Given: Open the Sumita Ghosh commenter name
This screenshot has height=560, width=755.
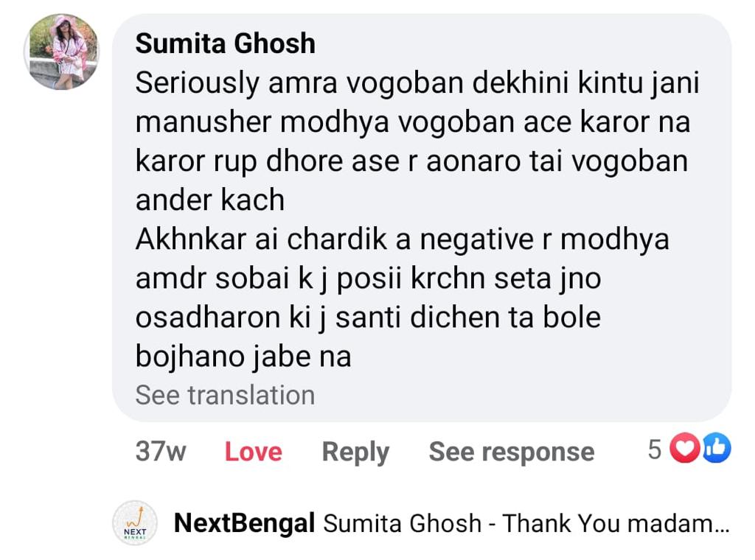Looking at the screenshot, I should pyautogui.click(x=225, y=44).
